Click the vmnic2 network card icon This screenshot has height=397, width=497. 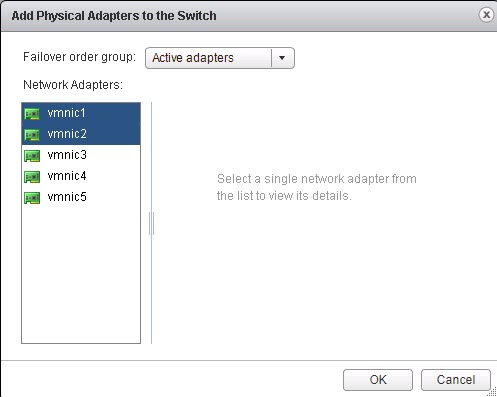click(32, 135)
